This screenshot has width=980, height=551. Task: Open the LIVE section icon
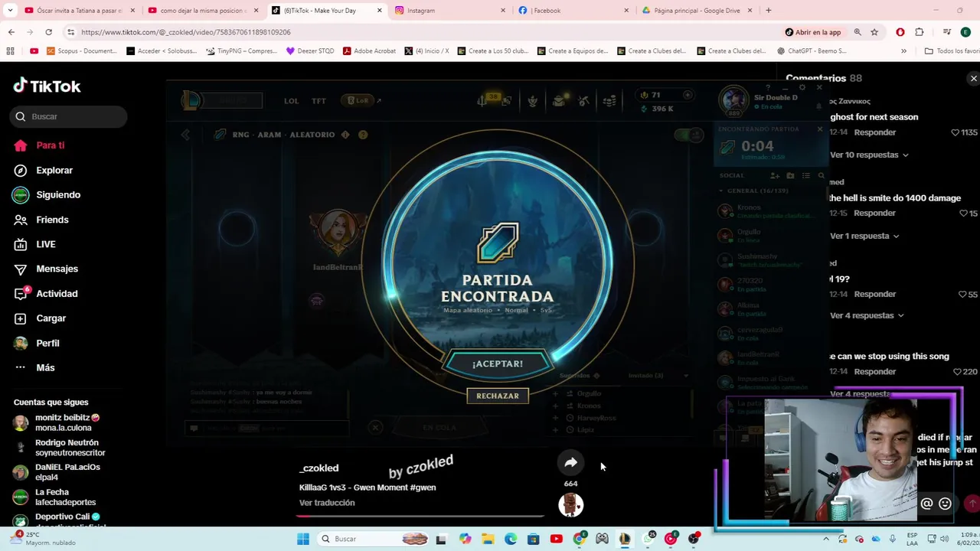(21, 244)
